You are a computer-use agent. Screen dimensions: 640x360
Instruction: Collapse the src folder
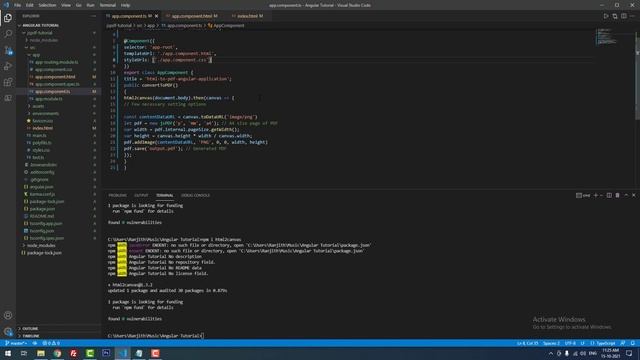33,47
